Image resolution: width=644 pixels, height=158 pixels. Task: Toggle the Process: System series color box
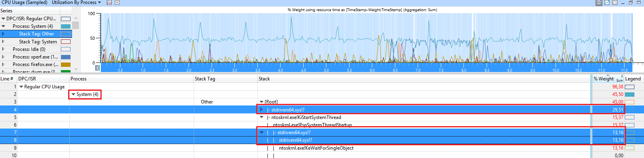(x=66, y=26)
